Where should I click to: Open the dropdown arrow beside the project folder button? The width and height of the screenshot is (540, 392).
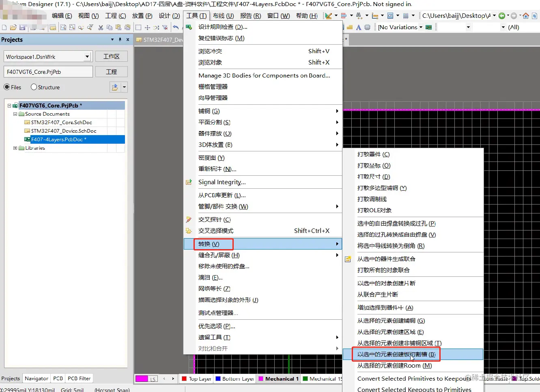click(x=124, y=87)
